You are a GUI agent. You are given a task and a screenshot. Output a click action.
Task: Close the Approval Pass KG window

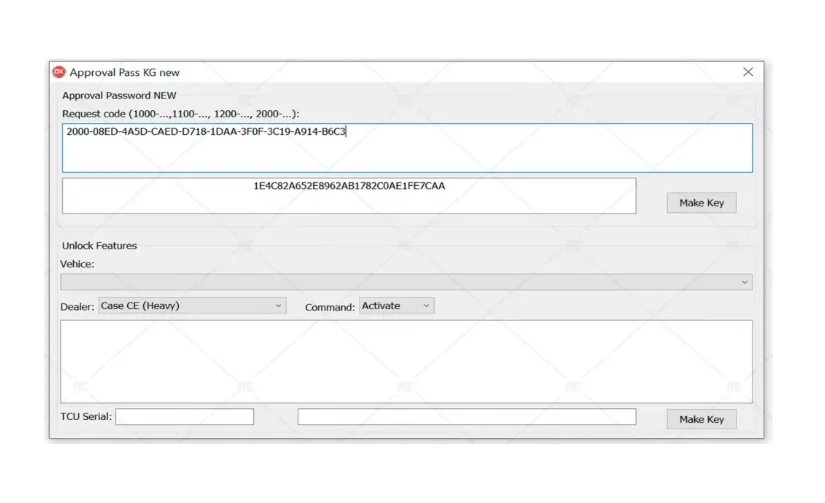pyautogui.click(x=748, y=72)
